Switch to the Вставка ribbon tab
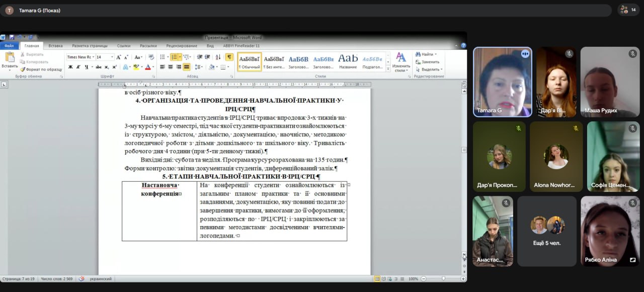 [55, 46]
